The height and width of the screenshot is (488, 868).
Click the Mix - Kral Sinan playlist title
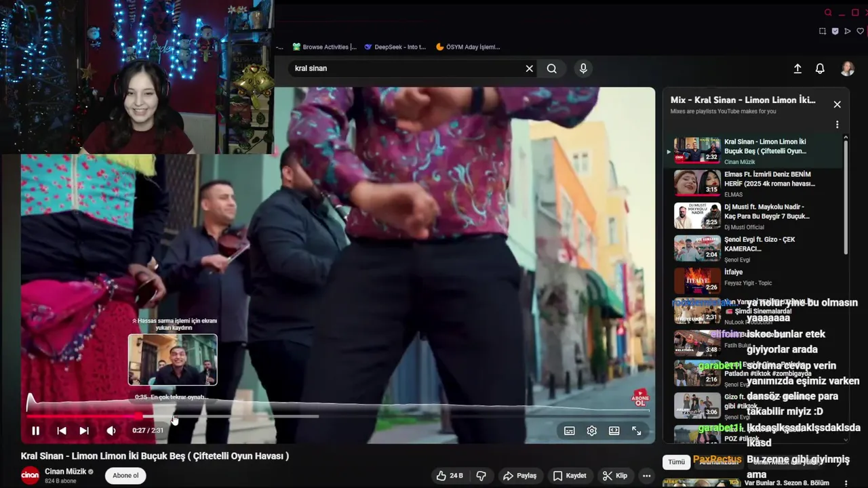(x=743, y=100)
